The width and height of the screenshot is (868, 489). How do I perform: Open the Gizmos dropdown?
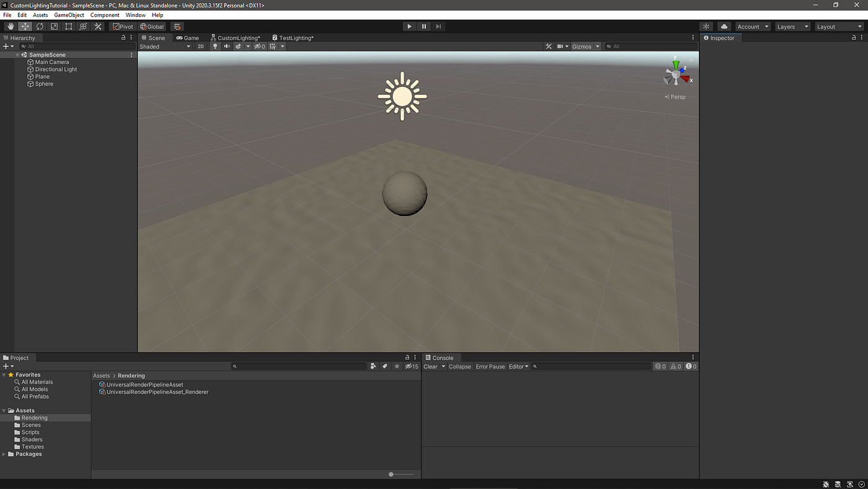click(586, 47)
